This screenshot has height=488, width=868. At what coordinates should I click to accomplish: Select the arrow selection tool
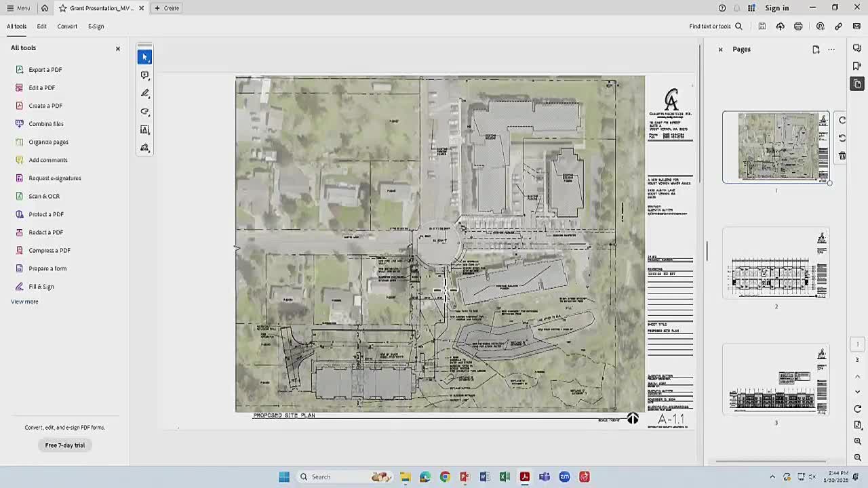144,57
